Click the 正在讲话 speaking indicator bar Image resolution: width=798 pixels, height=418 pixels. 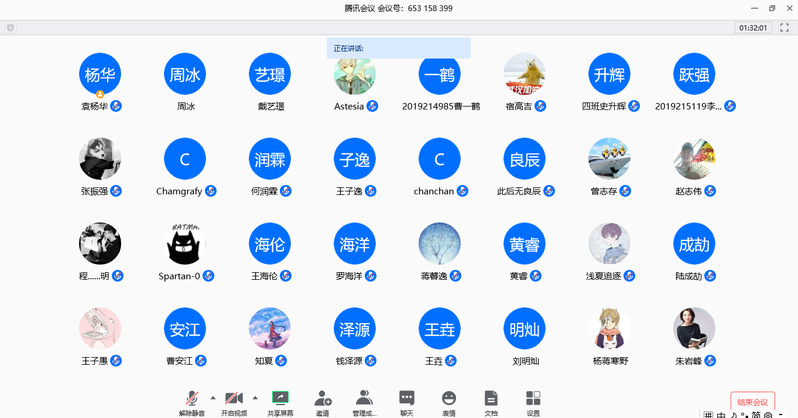pyautogui.click(x=398, y=48)
